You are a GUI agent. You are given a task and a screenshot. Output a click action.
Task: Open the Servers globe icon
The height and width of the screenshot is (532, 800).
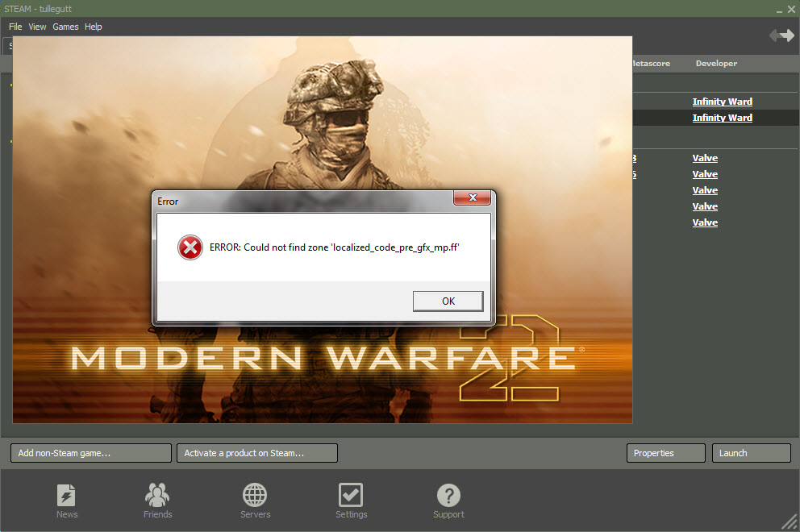point(255,495)
